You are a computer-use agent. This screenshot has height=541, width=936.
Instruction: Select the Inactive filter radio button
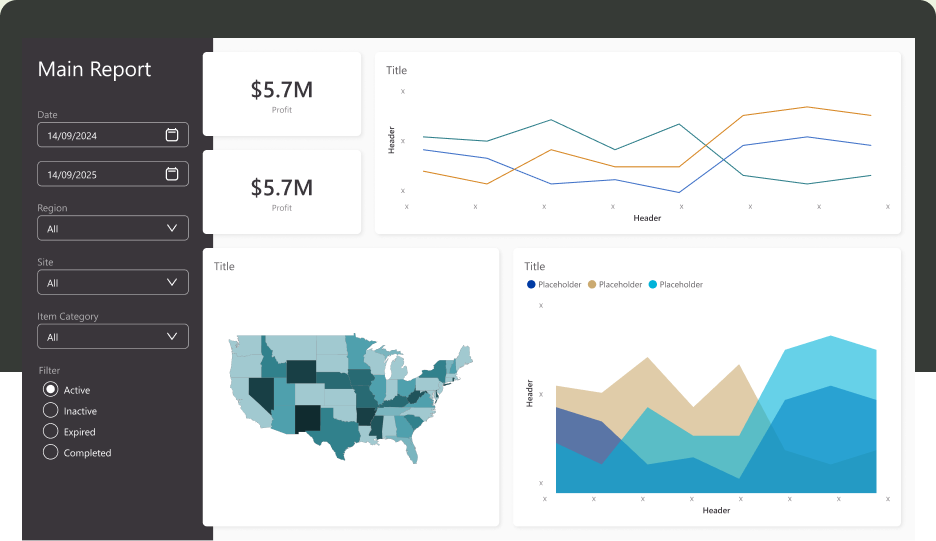pos(51,410)
